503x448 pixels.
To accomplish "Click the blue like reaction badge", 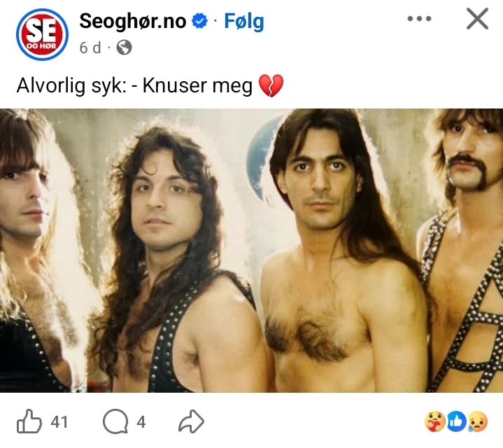I will pyautogui.click(x=457, y=421).
